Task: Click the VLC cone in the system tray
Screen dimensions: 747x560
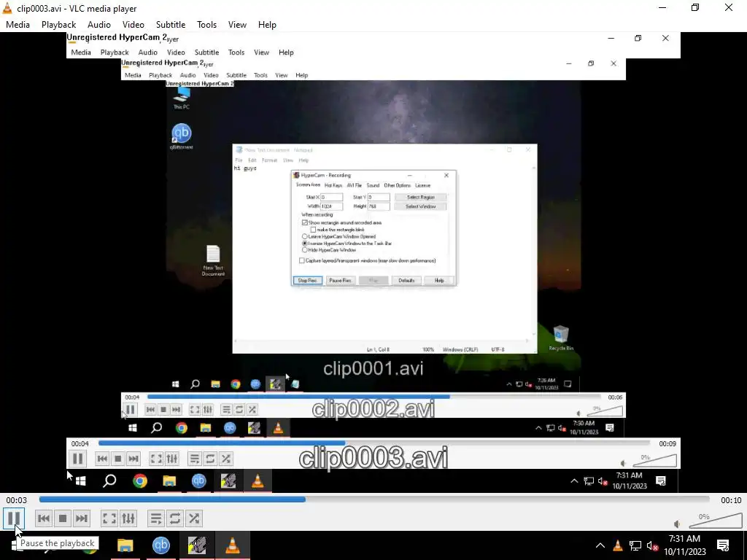Action: tap(617, 545)
